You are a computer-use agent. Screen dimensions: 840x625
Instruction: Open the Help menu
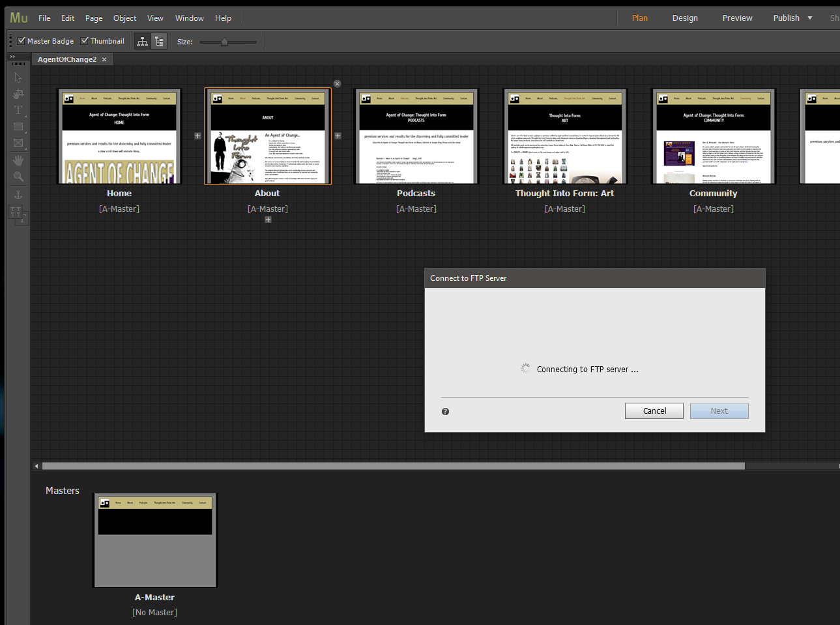pos(223,18)
